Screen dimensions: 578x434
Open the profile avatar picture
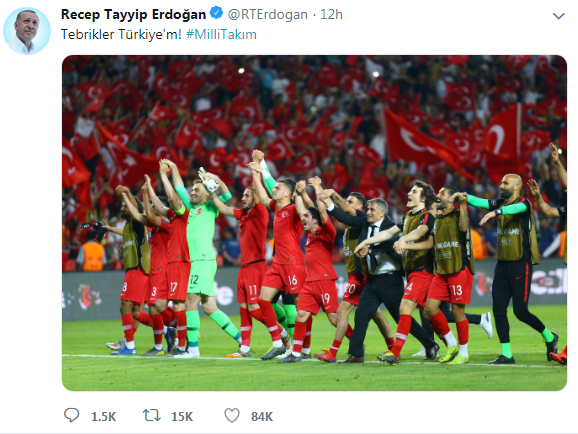point(27,31)
